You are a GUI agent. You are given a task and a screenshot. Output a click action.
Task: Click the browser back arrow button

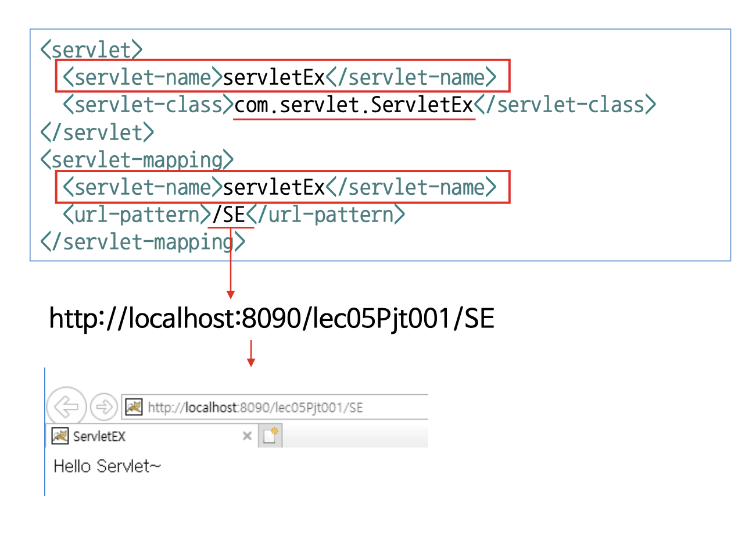[66, 406]
